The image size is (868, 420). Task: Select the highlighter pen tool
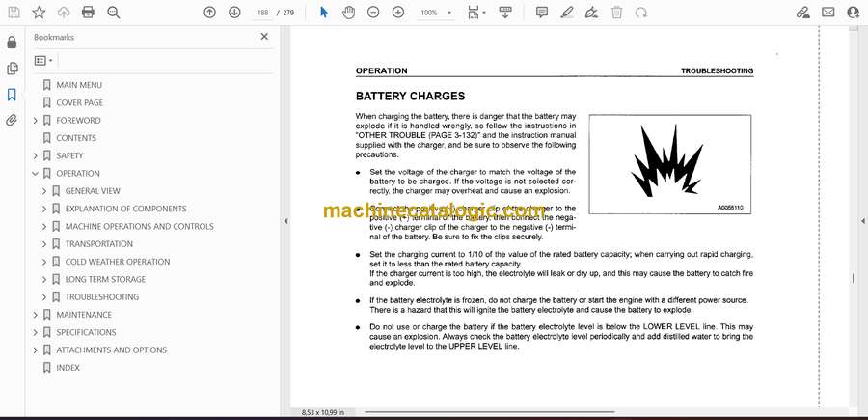(566, 13)
